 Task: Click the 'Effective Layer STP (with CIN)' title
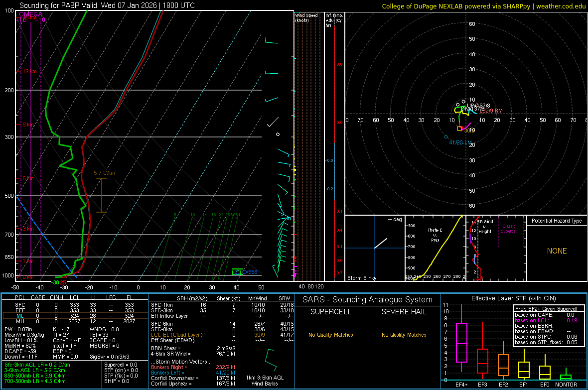tap(513, 298)
